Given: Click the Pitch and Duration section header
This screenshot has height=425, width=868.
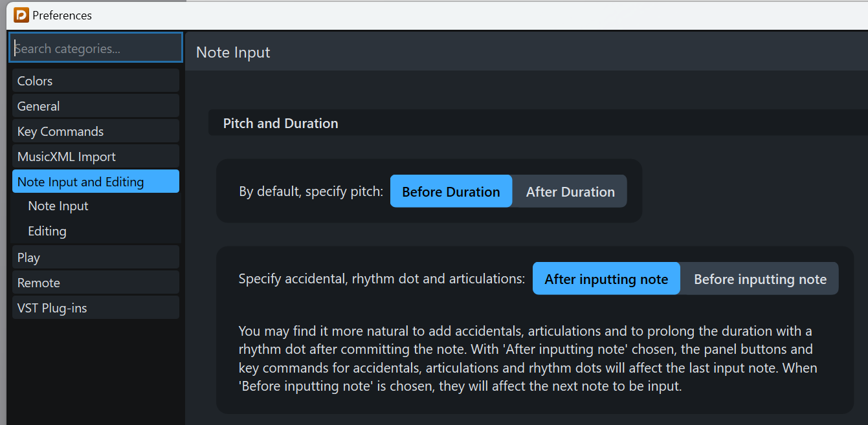Looking at the screenshot, I should point(280,123).
